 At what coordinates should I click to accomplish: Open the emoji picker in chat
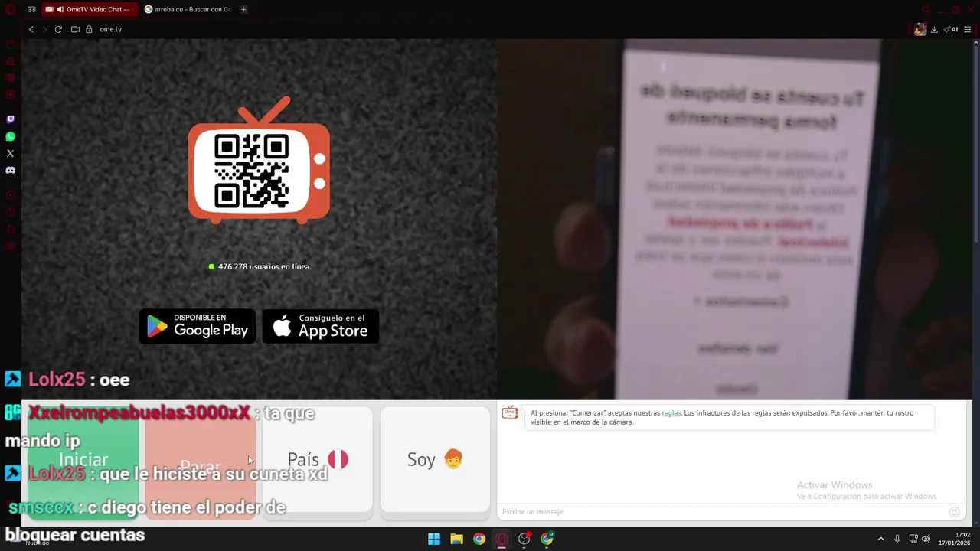(954, 512)
